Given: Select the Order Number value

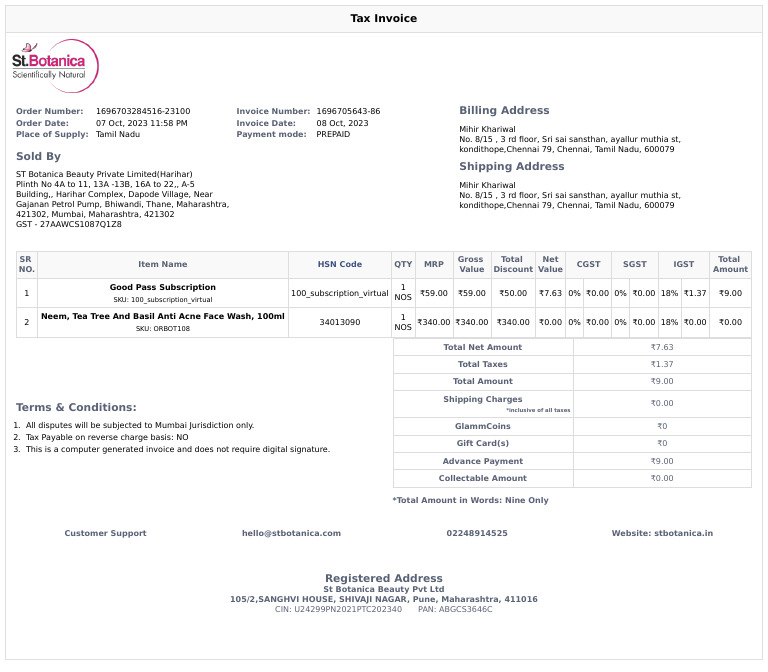Looking at the screenshot, I should [x=143, y=111].
